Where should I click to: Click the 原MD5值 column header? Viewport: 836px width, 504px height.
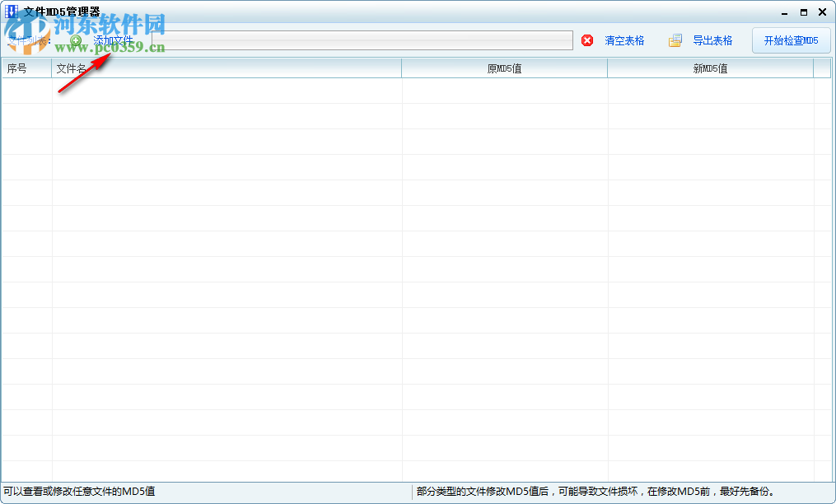pyautogui.click(x=504, y=68)
